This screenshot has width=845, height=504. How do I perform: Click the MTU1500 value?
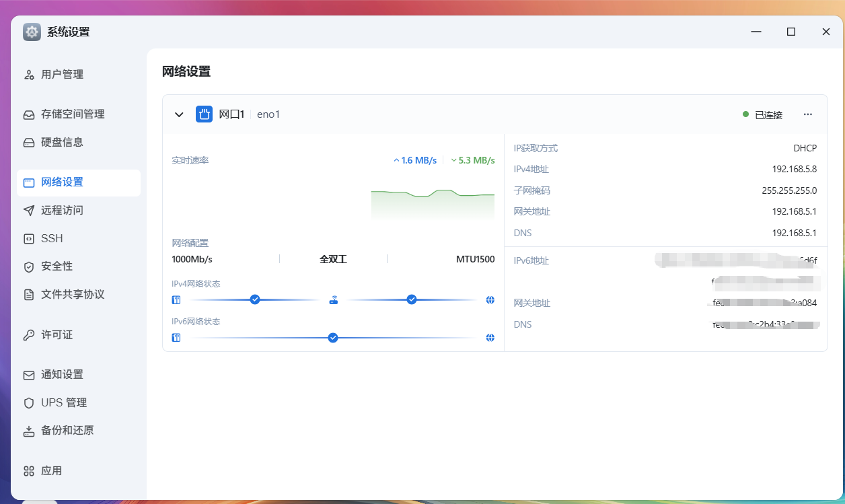pyautogui.click(x=476, y=259)
